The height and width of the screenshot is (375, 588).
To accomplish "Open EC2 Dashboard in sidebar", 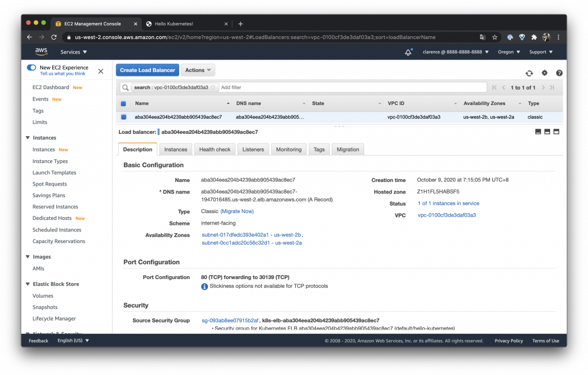I will (x=51, y=87).
